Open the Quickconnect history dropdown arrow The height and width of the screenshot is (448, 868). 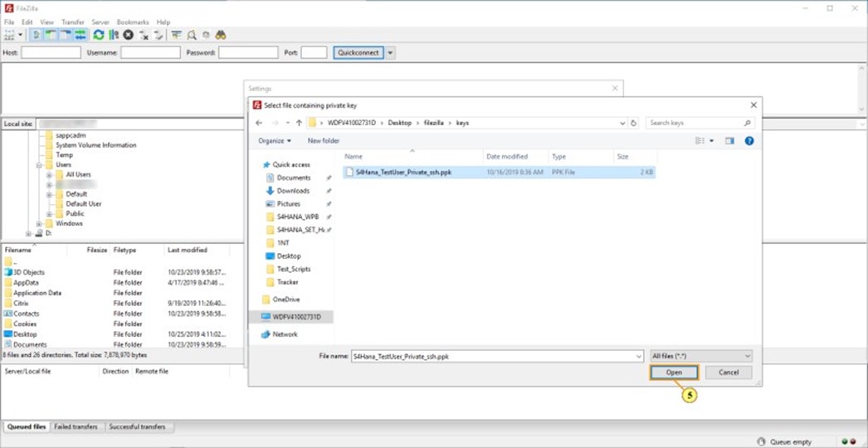(390, 52)
